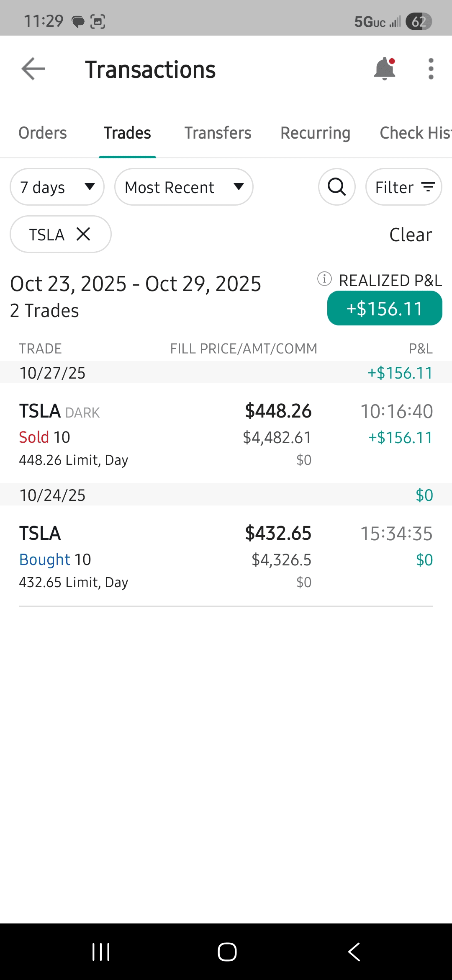This screenshot has height=980, width=452.
Task: Open the notifications bell
Action: pos(385,69)
